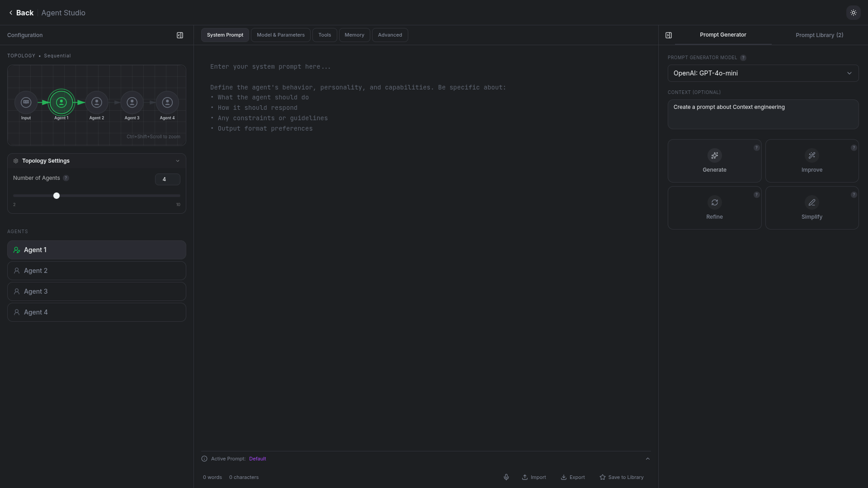Collapse the Configuration sidebar panel icon
This screenshot has width=868, height=488.
(x=180, y=35)
